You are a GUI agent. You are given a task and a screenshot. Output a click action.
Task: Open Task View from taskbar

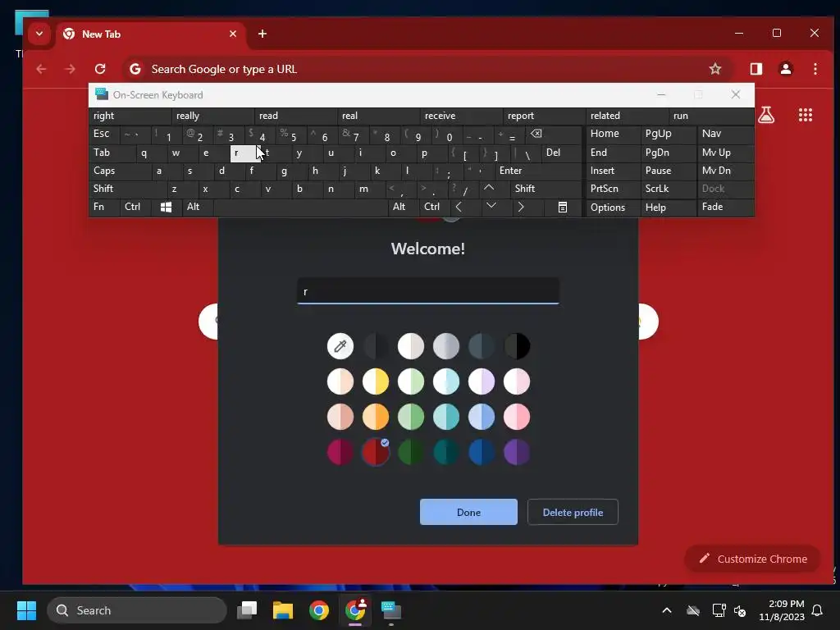click(247, 610)
